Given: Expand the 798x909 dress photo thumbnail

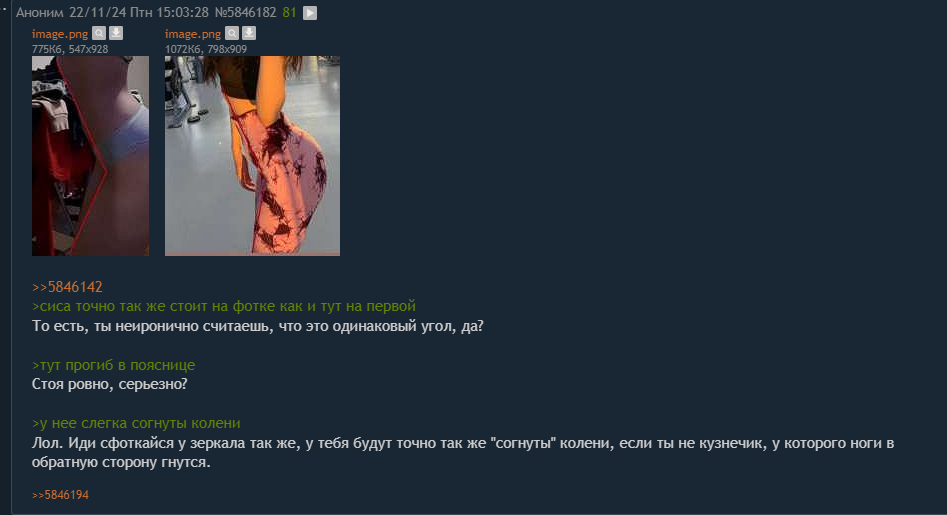Looking at the screenshot, I should (x=252, y=156).
